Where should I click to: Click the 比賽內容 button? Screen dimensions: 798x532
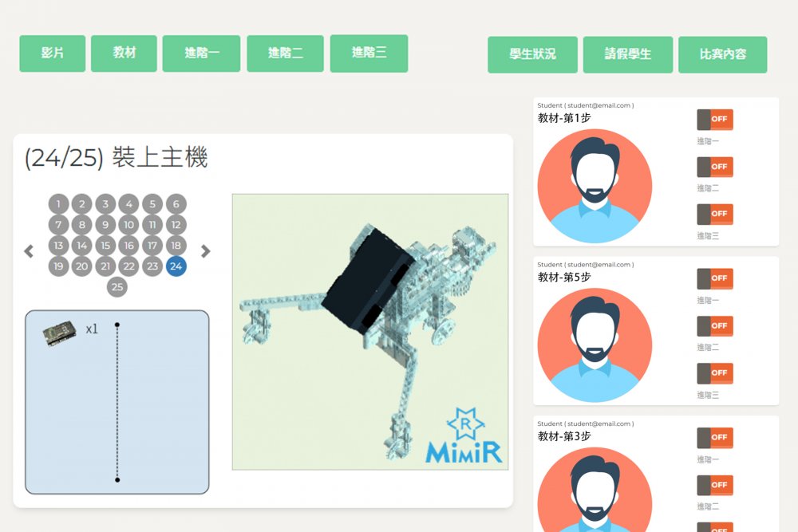tap(723, 54)
